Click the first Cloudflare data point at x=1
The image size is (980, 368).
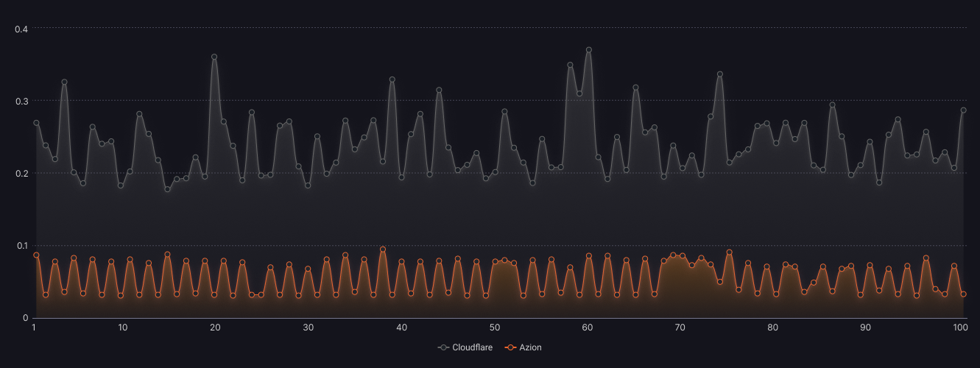coord(36,123)
